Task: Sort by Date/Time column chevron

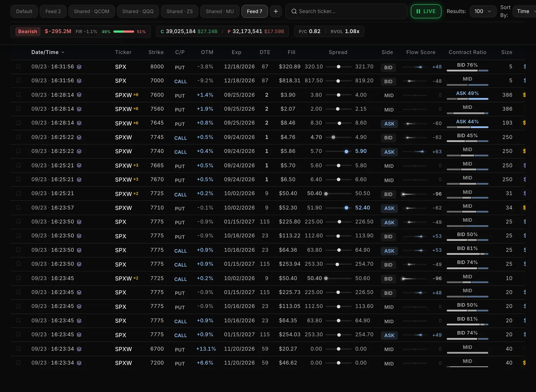Action: 63,52
